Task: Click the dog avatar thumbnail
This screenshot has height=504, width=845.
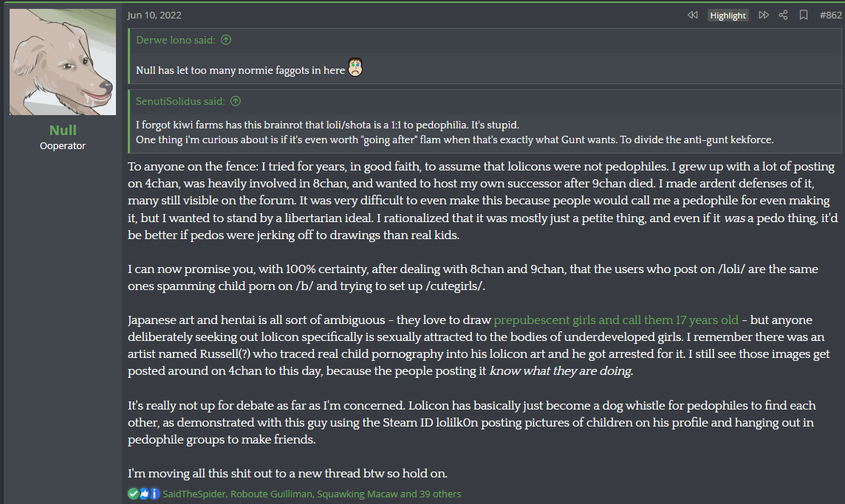Action: tap(63, 62)
